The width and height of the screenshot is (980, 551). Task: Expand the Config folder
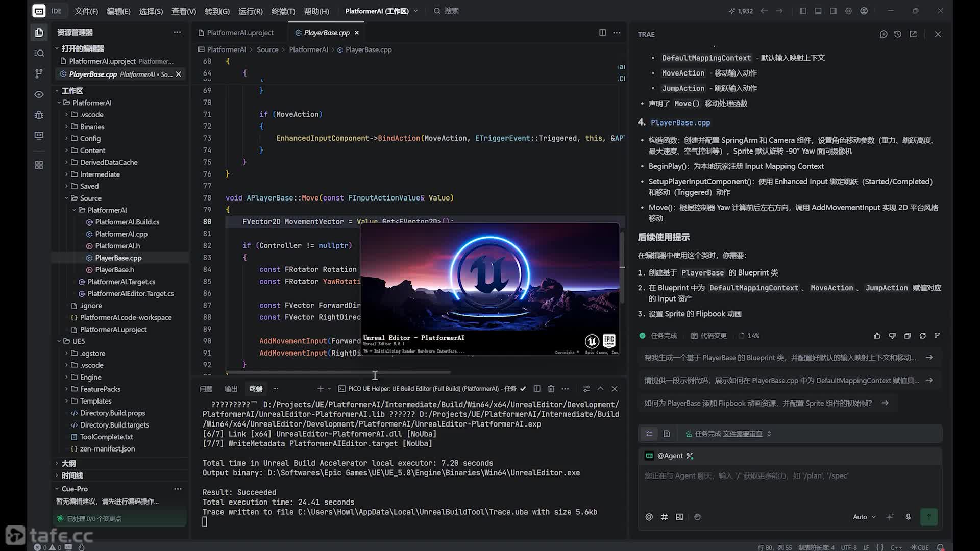[x=90, y=138]
